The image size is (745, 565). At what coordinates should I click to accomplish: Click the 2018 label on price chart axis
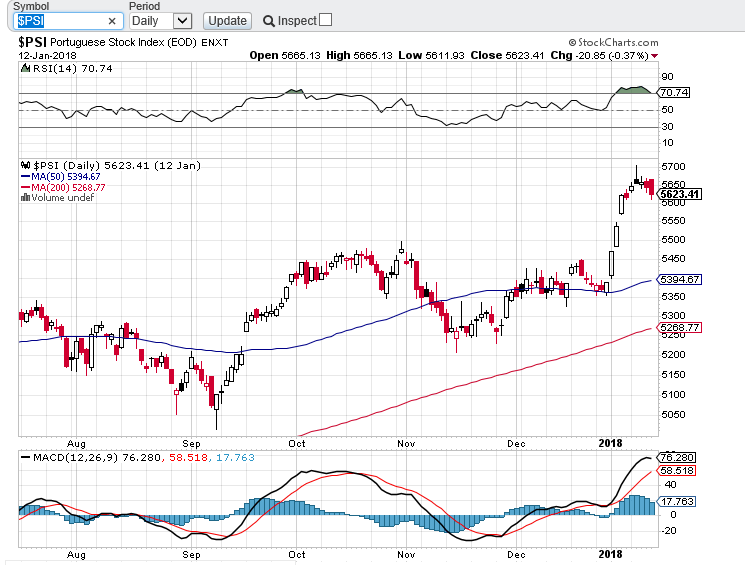click(610, 443)
